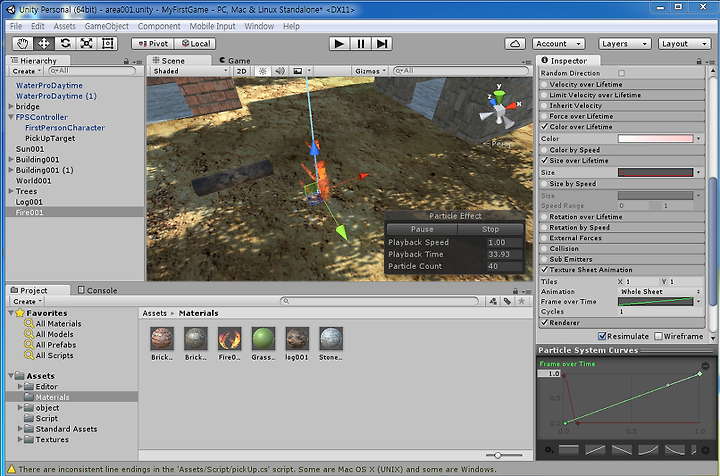Disable the Renderer module
The width and height of the screenshot is (720, 476).
[x=545, y=323]
